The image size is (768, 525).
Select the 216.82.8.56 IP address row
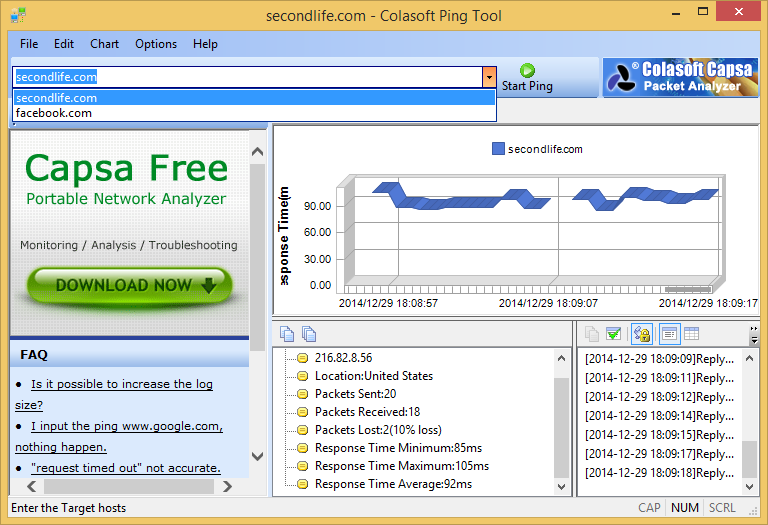343,358
